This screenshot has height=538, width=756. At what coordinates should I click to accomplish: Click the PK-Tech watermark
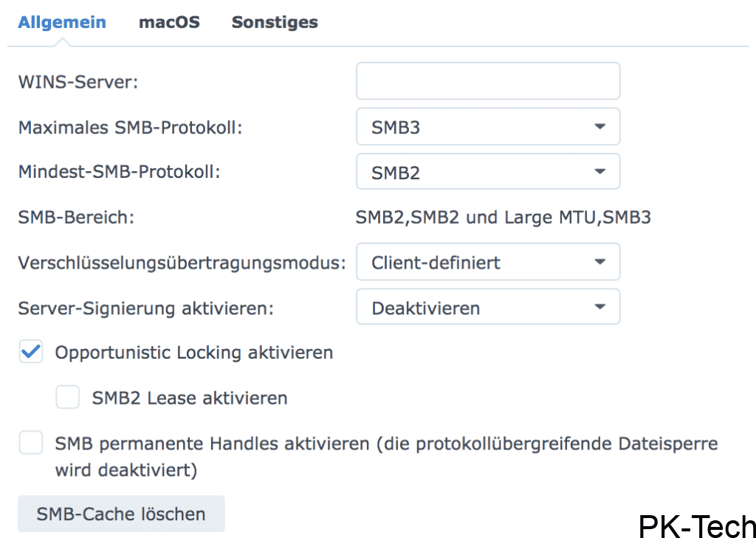click(696, 526)
